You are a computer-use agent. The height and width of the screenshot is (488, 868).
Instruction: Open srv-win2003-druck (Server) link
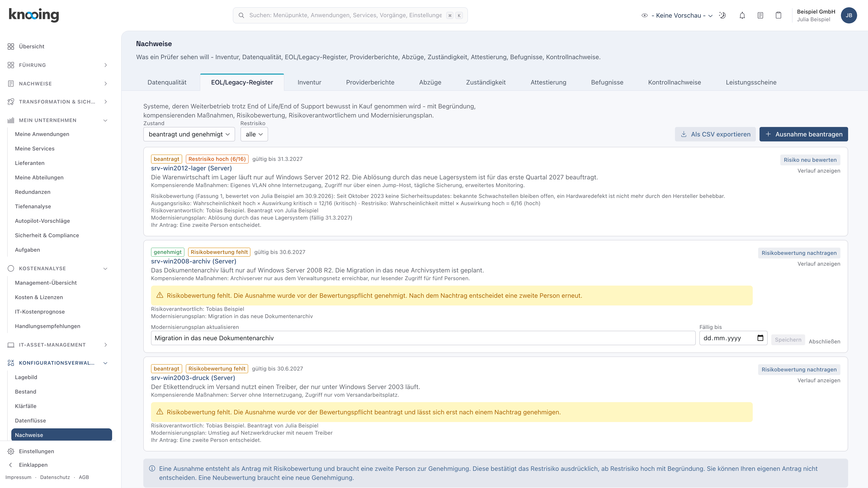pyautogui.click(x=193, y=378)
